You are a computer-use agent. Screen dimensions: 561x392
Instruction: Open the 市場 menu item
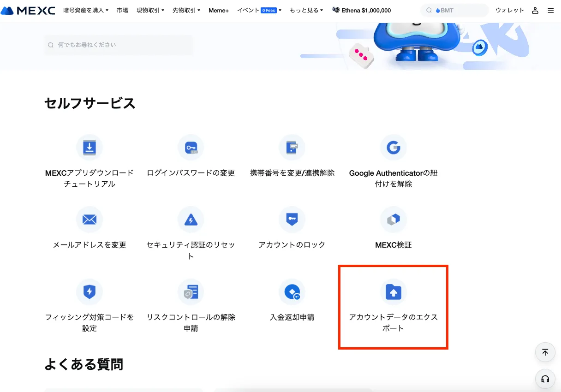(122, 10)
